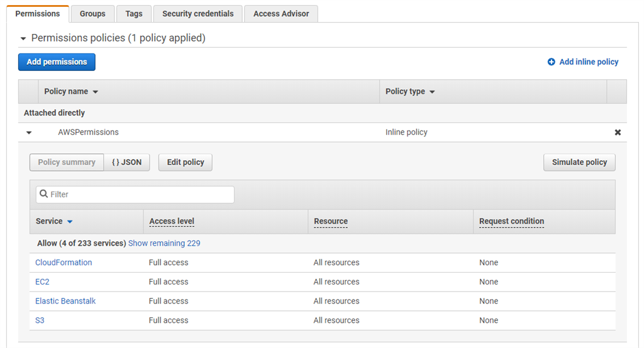Sort by Policy name column arrow
Viewport: 644px width, 348px height.
[96, 92]
